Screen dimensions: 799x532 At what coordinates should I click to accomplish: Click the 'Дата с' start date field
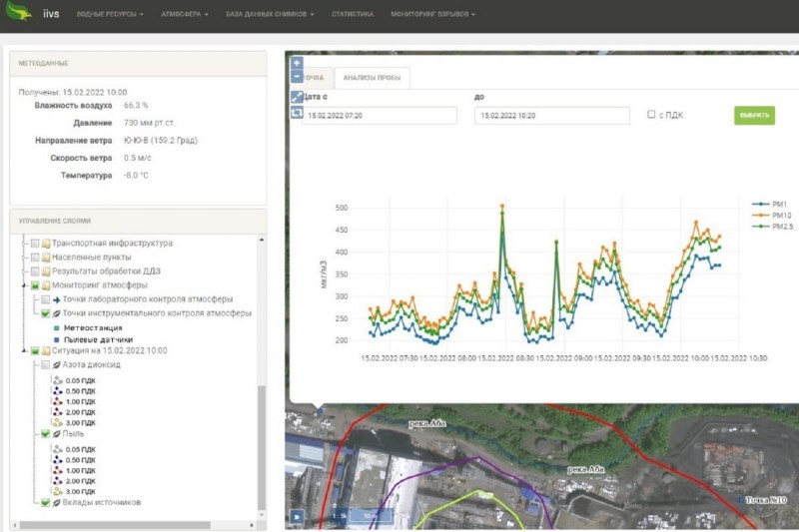(x=380, y=116)
